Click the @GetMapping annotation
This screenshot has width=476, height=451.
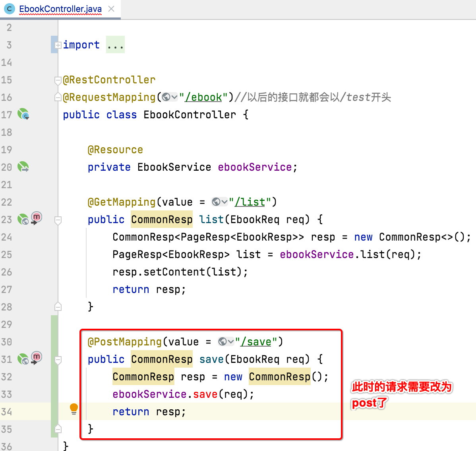(x=122, y=202)
